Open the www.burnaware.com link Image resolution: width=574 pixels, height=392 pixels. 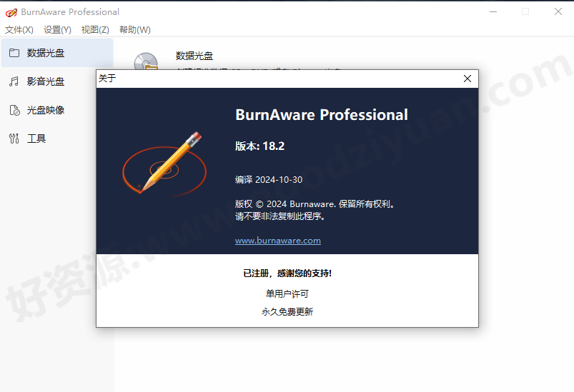(x=278, y=241)
